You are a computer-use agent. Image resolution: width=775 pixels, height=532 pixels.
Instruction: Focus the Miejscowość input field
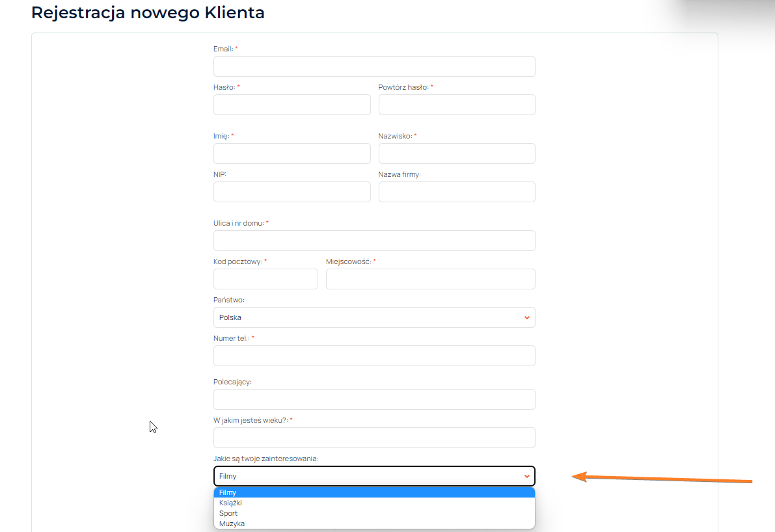tap(430, 279)
